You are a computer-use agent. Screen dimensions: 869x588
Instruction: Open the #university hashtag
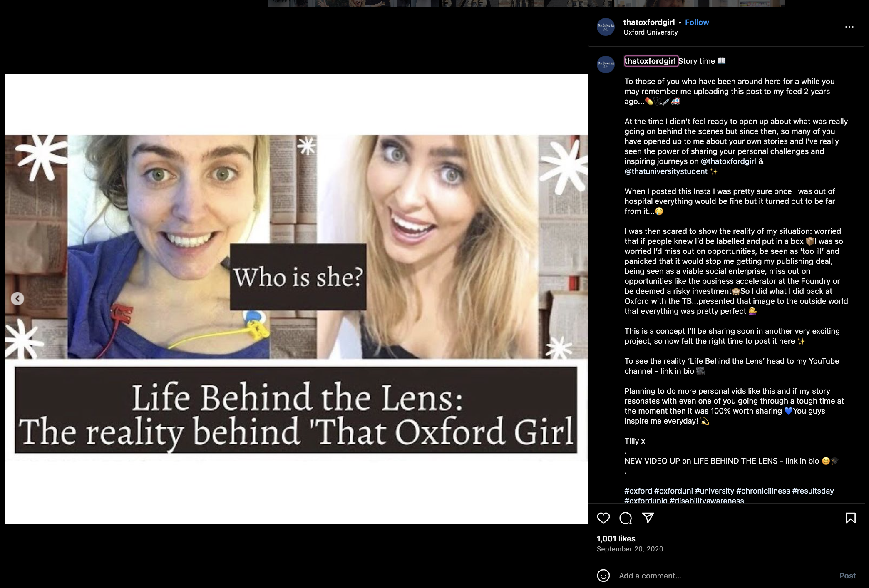click(x=715, y=491)
